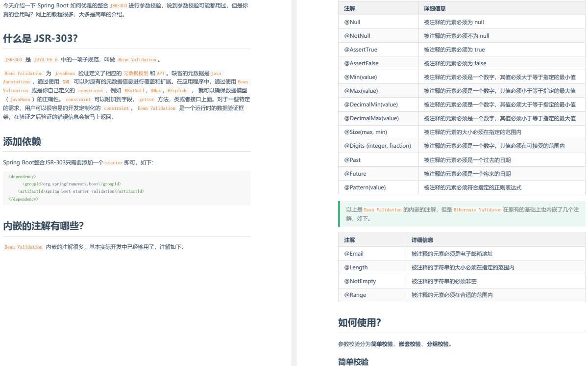588x366 pixels.
Task: Select the @Null row in the annotation table
Action: 353,22
